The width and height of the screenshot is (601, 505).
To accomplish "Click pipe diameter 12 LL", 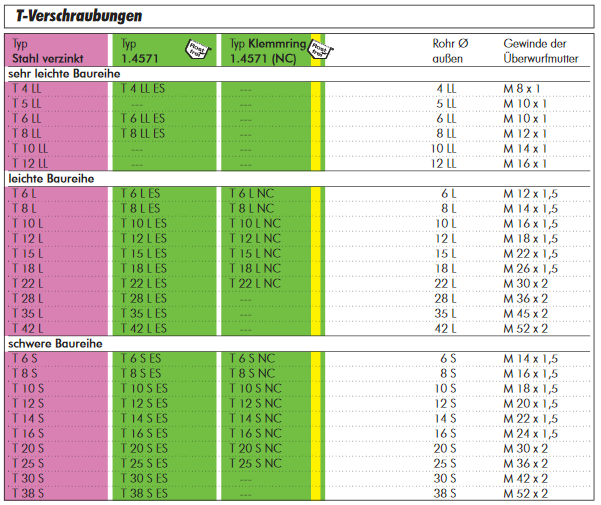I will (x=443, y=164).
